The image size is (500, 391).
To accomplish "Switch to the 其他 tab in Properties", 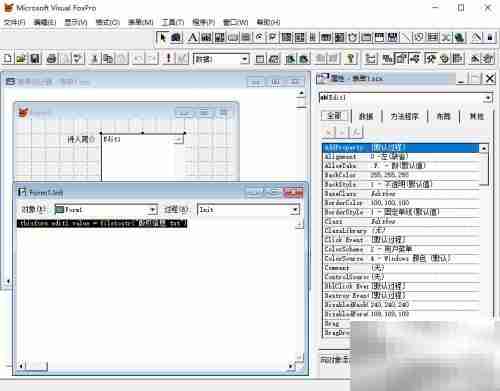I will pyautogui.click(x=477, y=116).
